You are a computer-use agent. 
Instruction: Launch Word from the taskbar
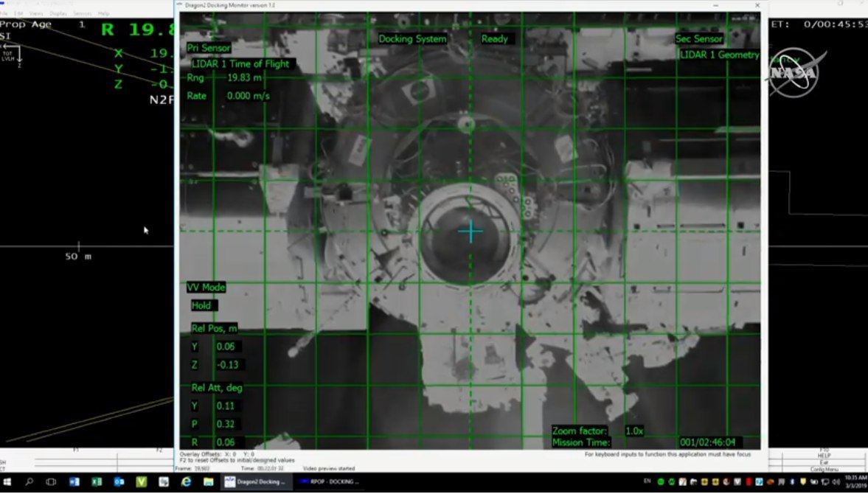[x=74, y=481]
